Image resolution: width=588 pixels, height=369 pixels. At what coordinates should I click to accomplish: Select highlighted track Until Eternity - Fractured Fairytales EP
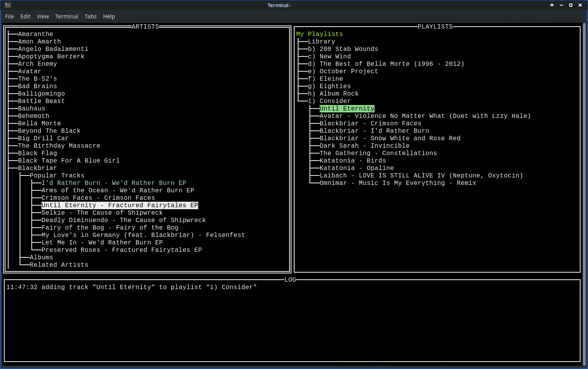click(x=119, y=205)
